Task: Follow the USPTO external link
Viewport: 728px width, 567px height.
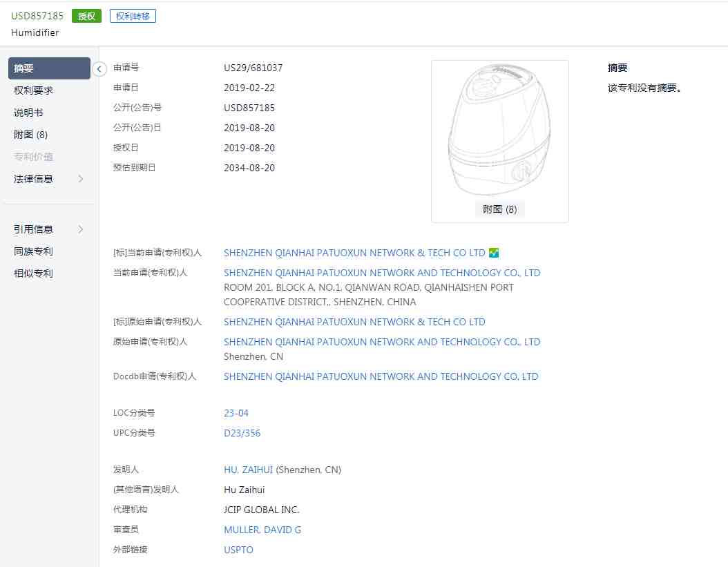Action: 238,550
